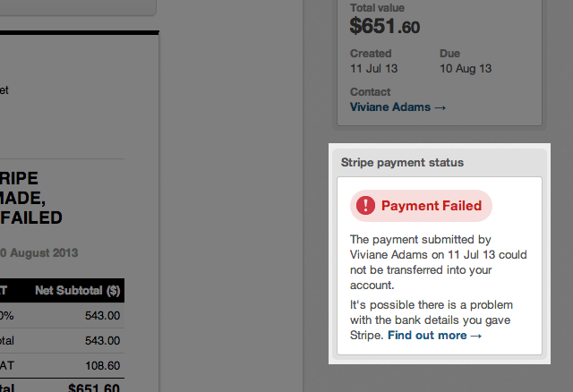Viewport: 573px width, 392px height.
Task: Click the Created label in summary panel
Action: pyautogui.click(x=371, y=54)
